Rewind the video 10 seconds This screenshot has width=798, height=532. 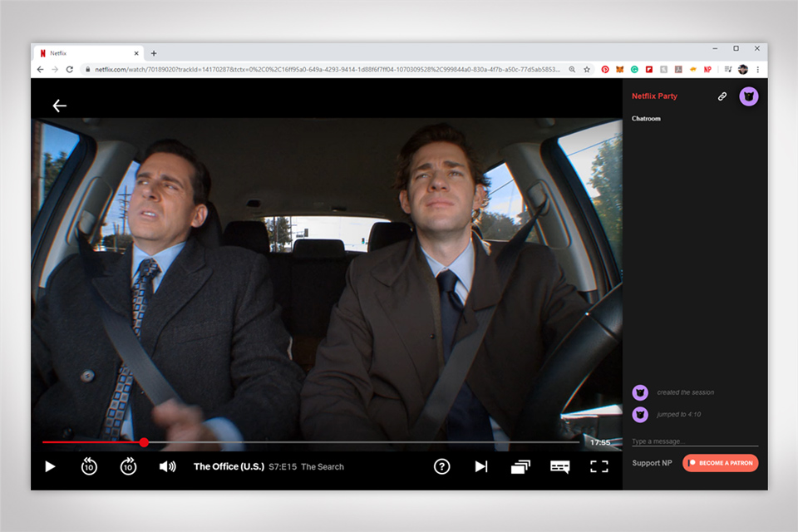click(x=89, y=466)
